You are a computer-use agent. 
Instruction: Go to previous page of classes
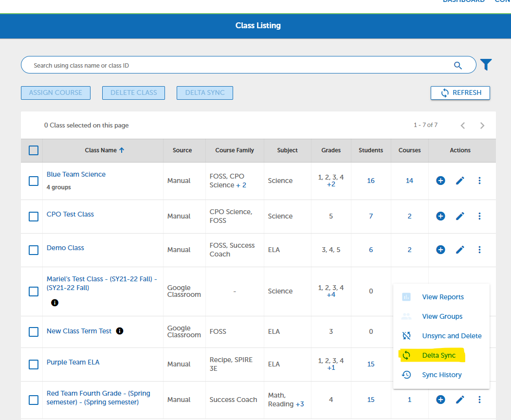[463, 126]
